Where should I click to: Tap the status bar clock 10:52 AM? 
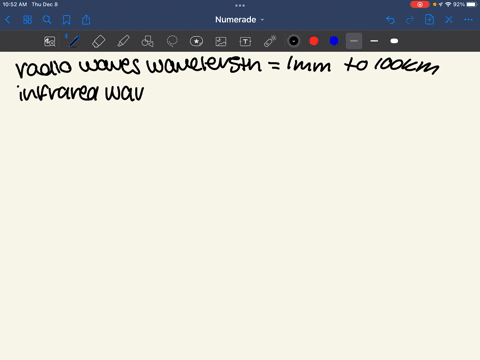15,4
